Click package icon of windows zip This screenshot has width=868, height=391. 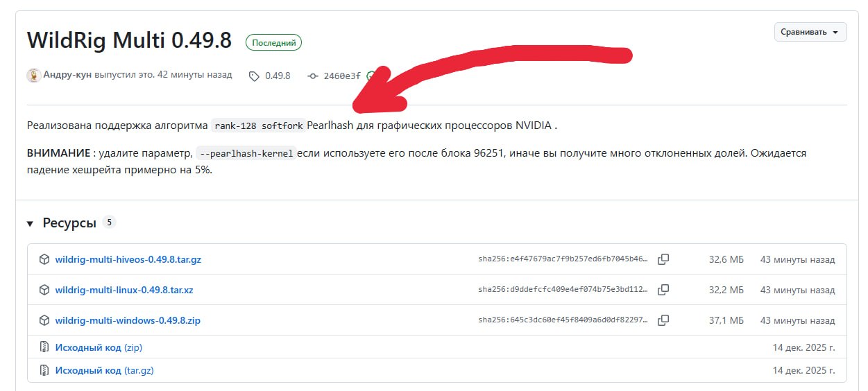click(44, 320)
